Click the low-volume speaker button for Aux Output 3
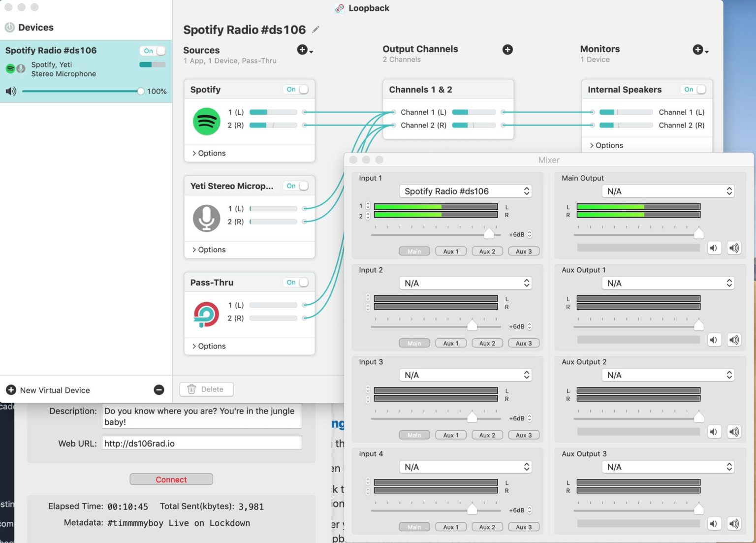Image resolution: width=756 pixels, height=543 pixels. click(x=714, y=524)
